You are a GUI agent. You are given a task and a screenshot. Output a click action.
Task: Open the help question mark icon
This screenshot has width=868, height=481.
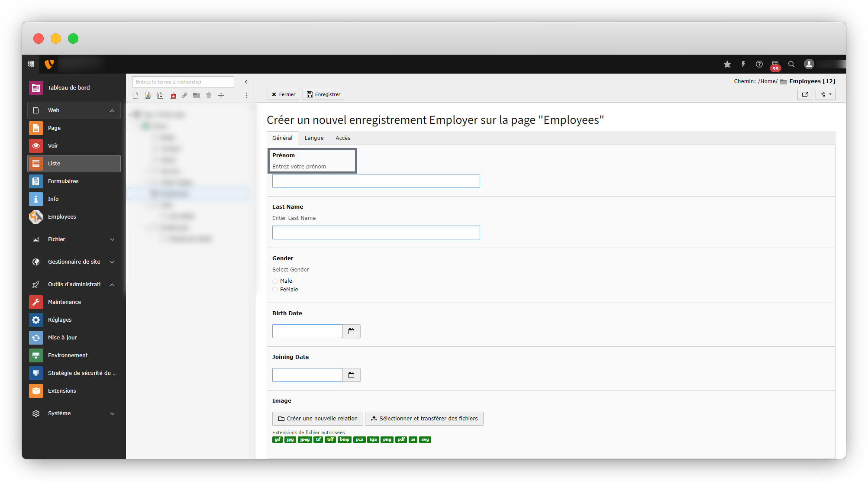[x=759, y=64]
